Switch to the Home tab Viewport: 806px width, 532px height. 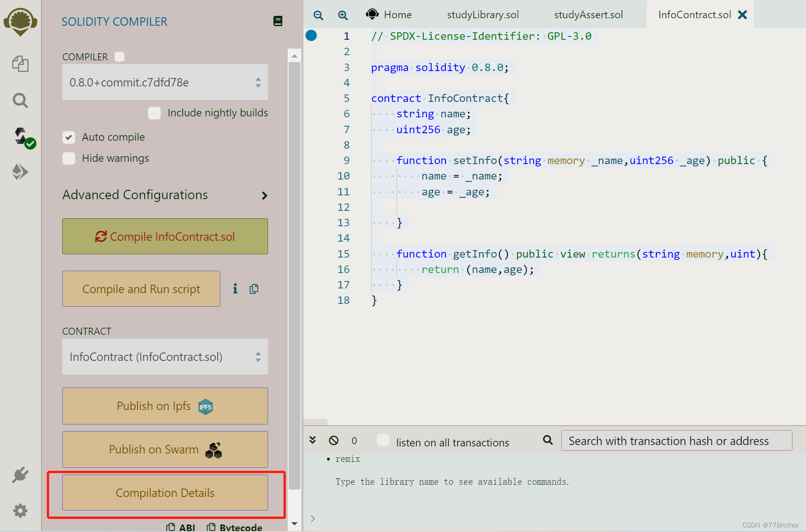coord(389,14)
